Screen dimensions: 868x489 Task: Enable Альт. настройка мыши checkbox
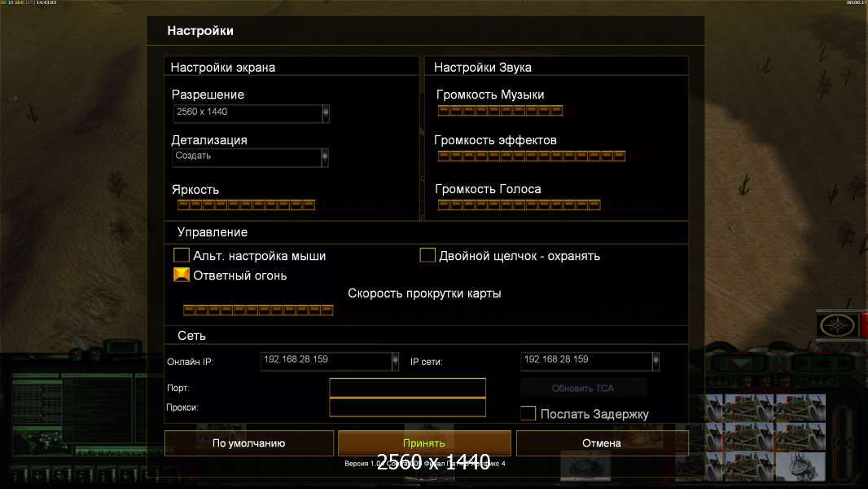pos(182,255)
